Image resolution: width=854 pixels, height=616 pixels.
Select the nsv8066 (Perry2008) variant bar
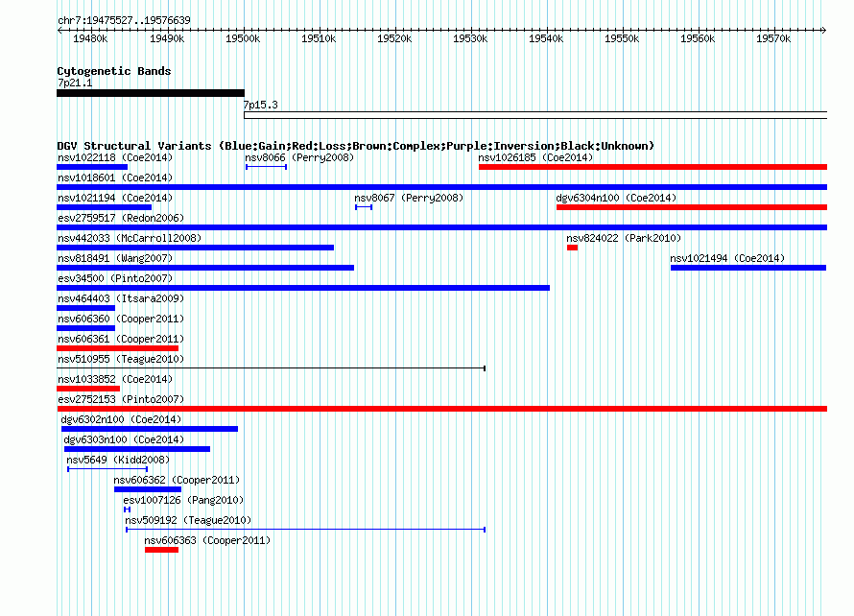click(x=267, y=167)
